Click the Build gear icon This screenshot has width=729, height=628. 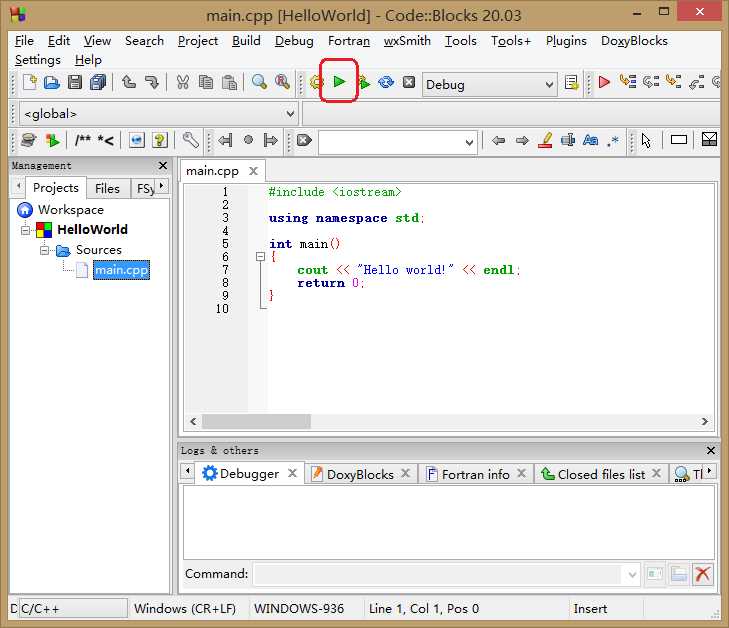(316, 83)
